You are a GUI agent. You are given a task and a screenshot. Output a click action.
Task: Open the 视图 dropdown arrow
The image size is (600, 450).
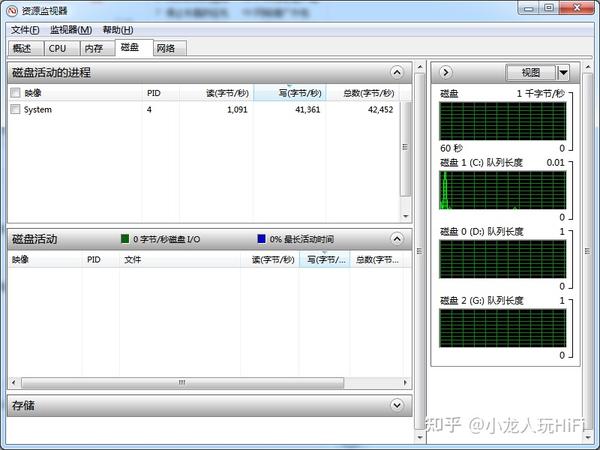tap(563, 72)
